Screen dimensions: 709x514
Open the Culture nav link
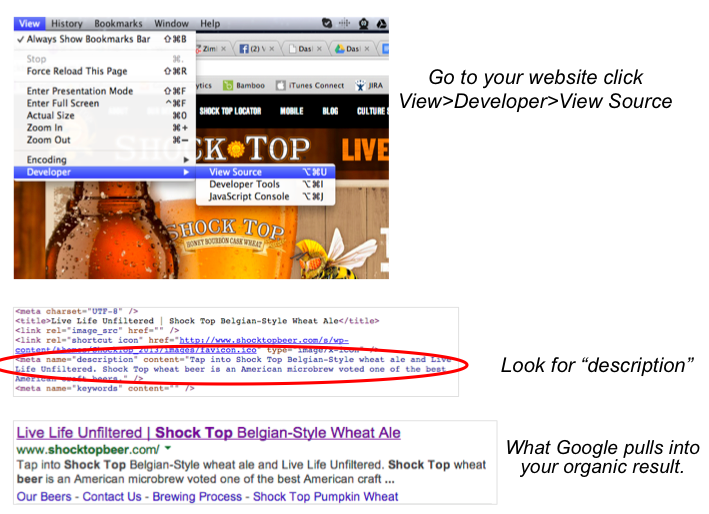coord(373,111)
